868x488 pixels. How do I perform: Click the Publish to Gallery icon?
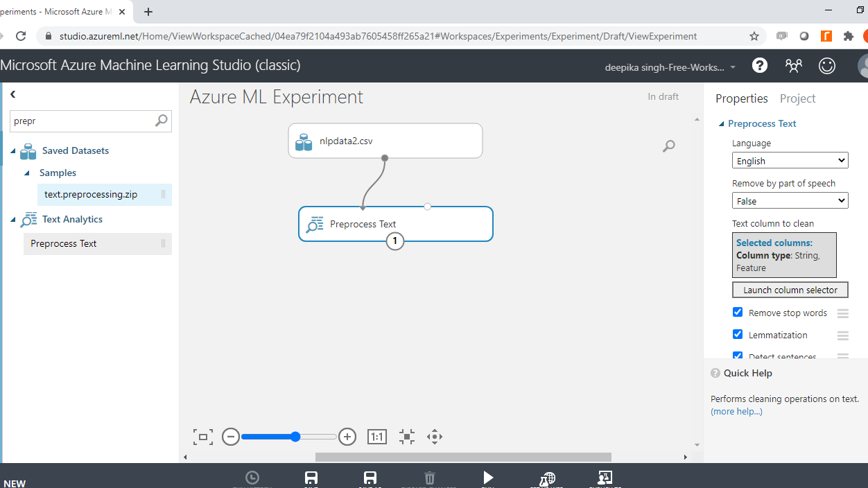pyautogui.click(x=605, y=478)
